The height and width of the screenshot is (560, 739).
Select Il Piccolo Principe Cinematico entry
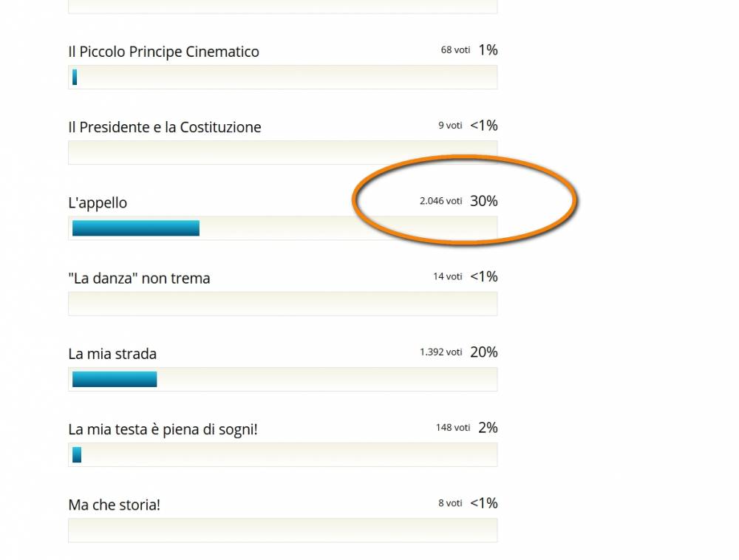pos(163,52)
